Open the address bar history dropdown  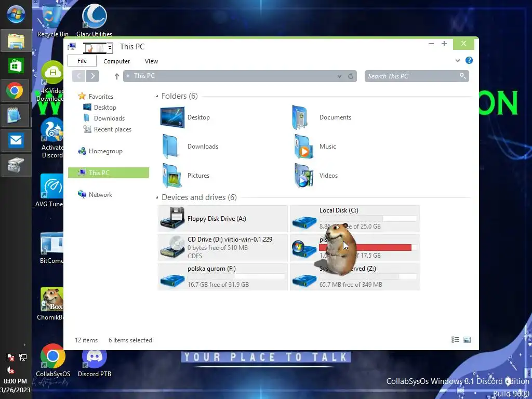(x=339, y=76)
